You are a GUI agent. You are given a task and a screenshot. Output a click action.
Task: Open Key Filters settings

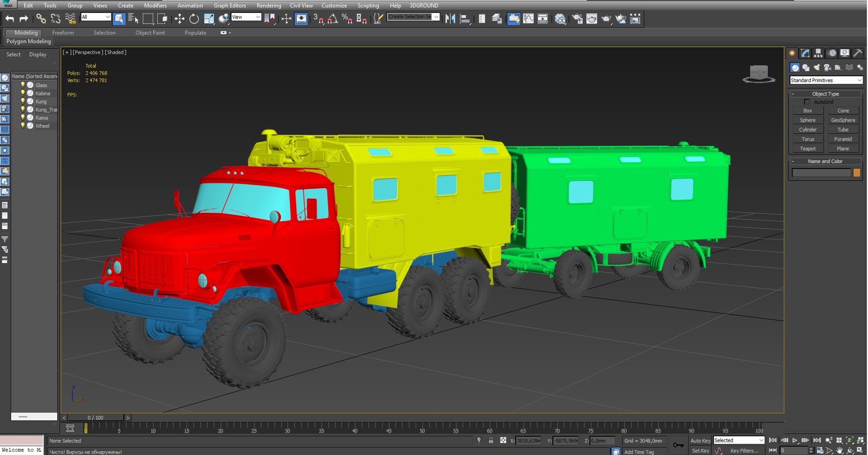click(x=745, y=450)
